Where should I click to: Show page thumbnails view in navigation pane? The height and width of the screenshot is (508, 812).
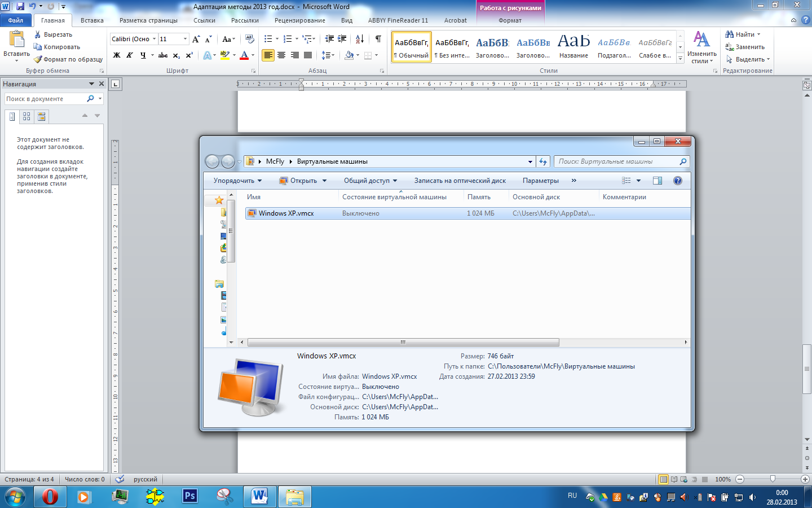(x=27, y=117)
